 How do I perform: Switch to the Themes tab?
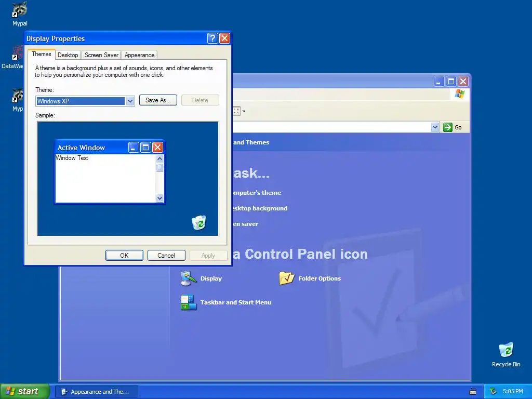[42, 54]
